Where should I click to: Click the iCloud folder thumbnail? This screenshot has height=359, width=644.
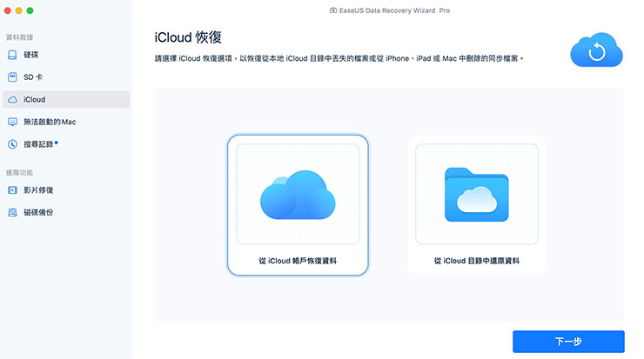tap(476, 195)
